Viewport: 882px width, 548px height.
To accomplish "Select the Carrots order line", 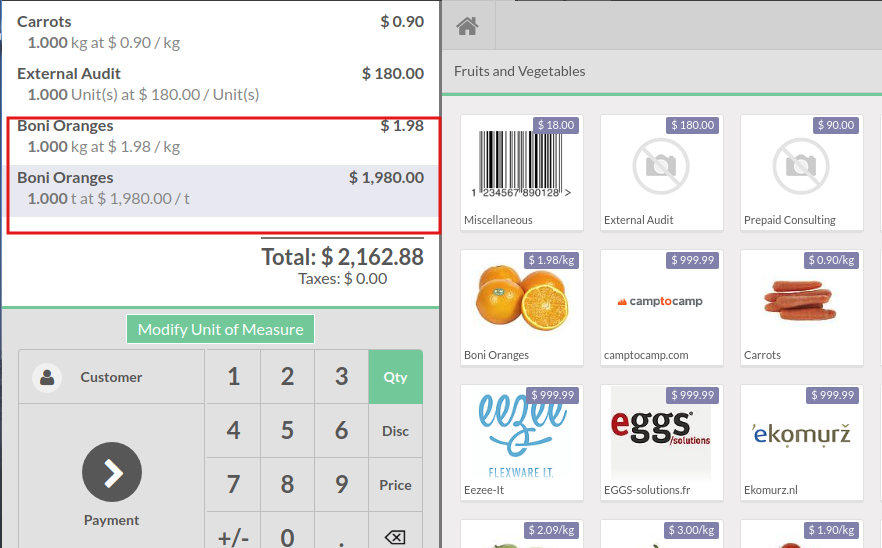I will click(x=220, y=32).
